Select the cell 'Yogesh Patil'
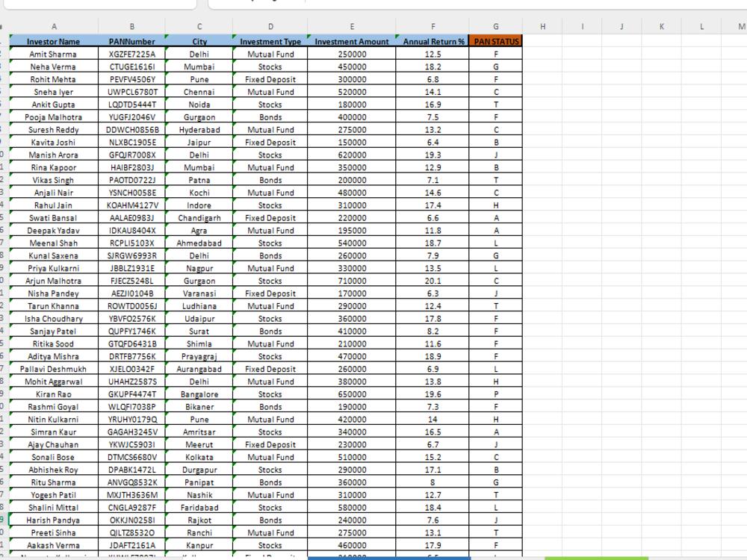 pyautogui.click(x=54, y=495)
